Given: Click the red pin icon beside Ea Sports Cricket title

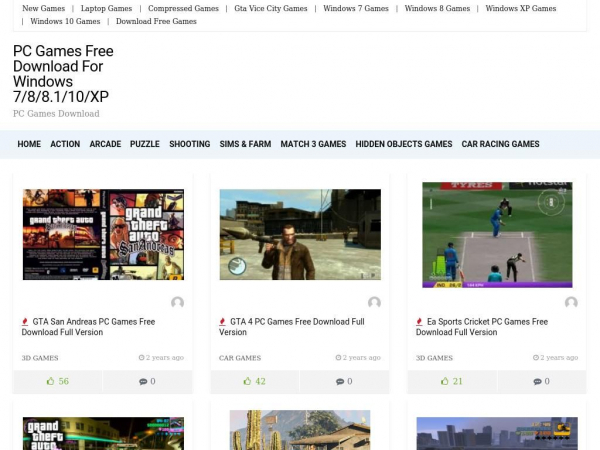Looking at the screenshot, I should pos(419,321).
